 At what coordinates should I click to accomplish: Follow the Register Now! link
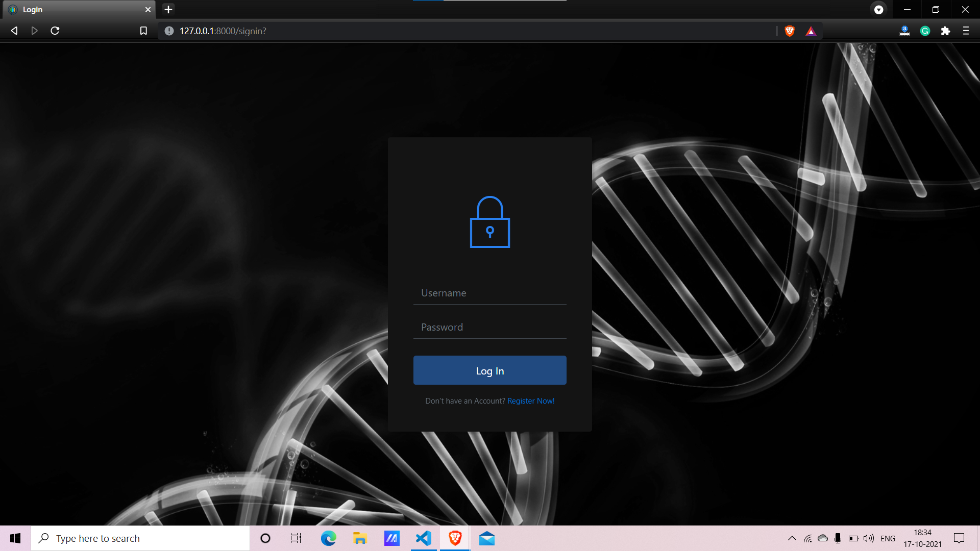coord(531,401)
